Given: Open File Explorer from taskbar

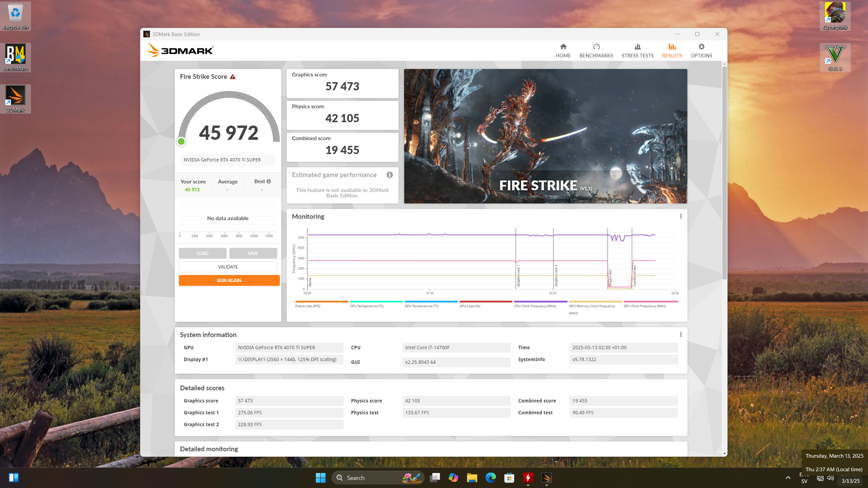Looking at the screenshot, I should 472,478.
